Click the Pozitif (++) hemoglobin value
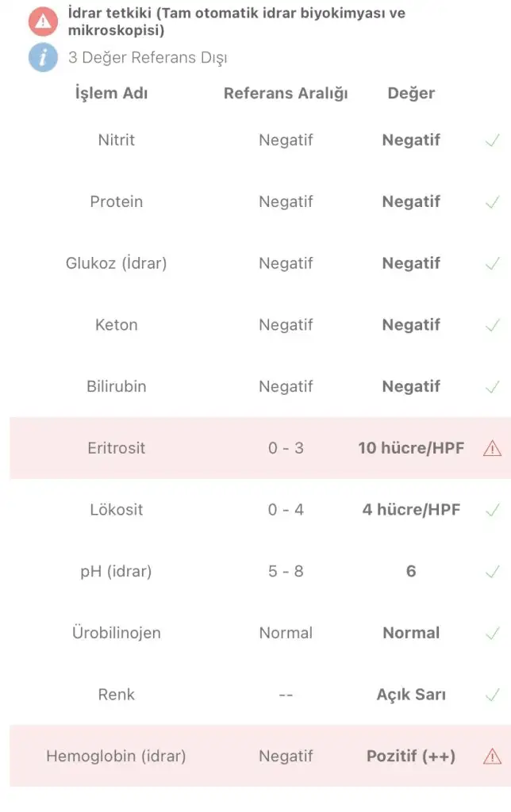Screen dimensions: 511x812 [411, 756]
